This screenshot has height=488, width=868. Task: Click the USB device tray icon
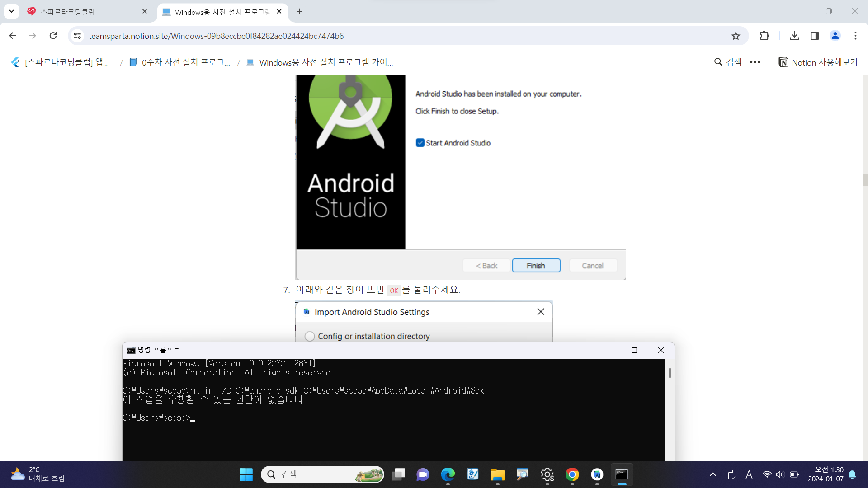click(731, 474)
